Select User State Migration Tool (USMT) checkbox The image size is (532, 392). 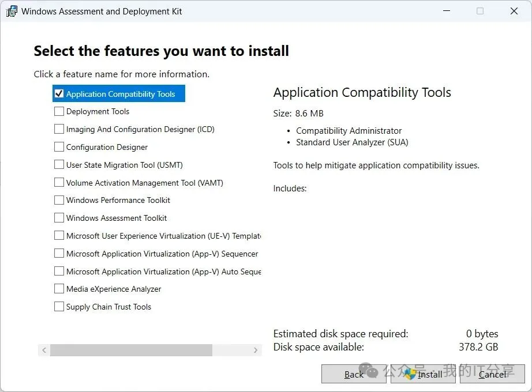(59, 165)
